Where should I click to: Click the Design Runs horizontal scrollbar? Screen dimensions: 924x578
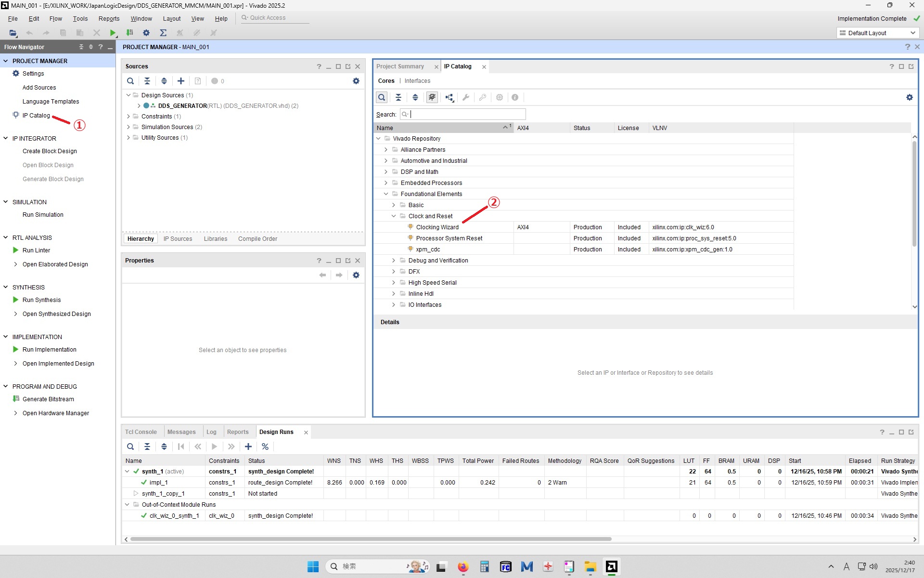point(371,539)
